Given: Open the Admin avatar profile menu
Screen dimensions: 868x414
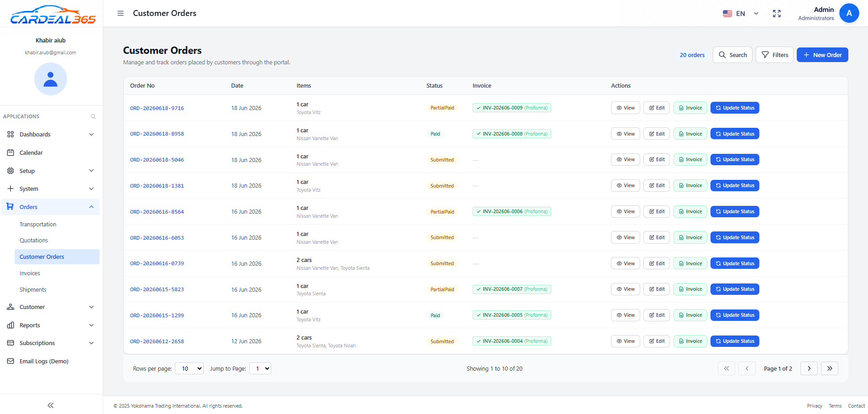Looking at the screenshot, I should 849,13.
